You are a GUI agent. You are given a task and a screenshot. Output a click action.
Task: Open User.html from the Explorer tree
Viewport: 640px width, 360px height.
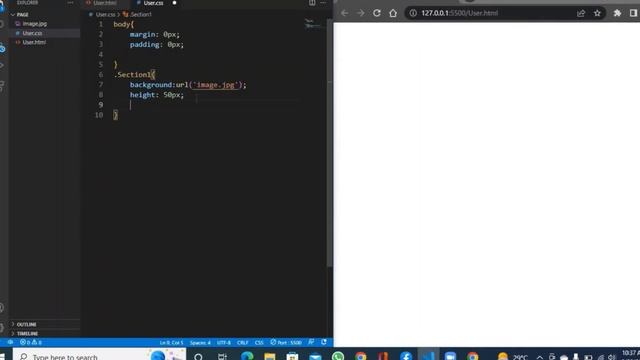tap(34, 42)
